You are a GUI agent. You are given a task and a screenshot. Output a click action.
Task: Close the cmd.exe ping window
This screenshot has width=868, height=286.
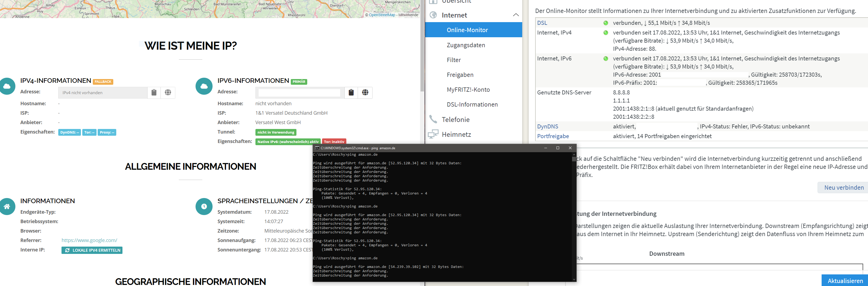pyautogui.click(x=570, y=148)
